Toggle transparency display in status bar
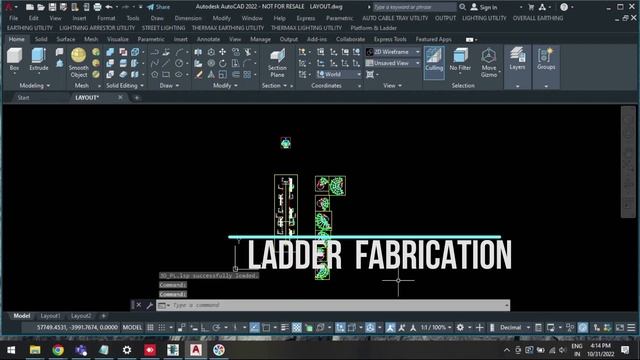The image size is (640, 360). [297, 327]
